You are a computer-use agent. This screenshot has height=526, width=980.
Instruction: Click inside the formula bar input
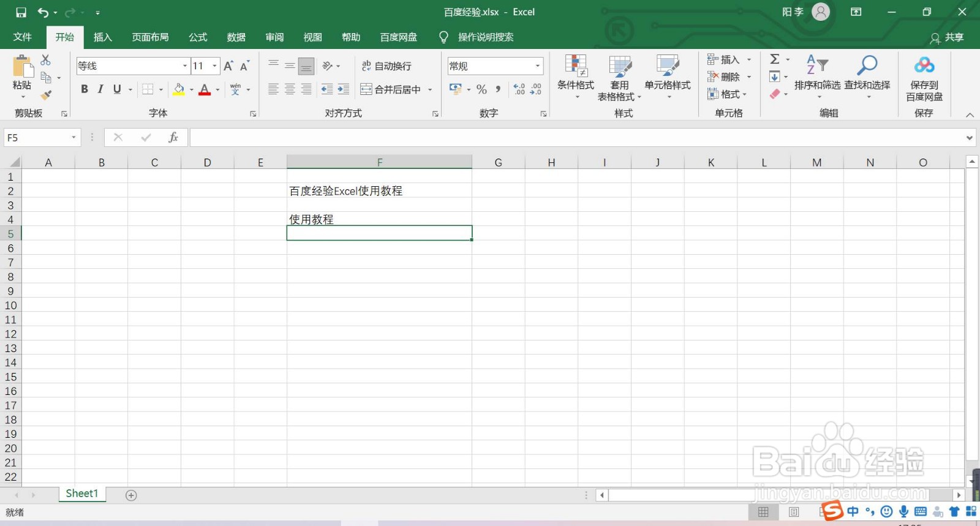(x=576, y=138)
